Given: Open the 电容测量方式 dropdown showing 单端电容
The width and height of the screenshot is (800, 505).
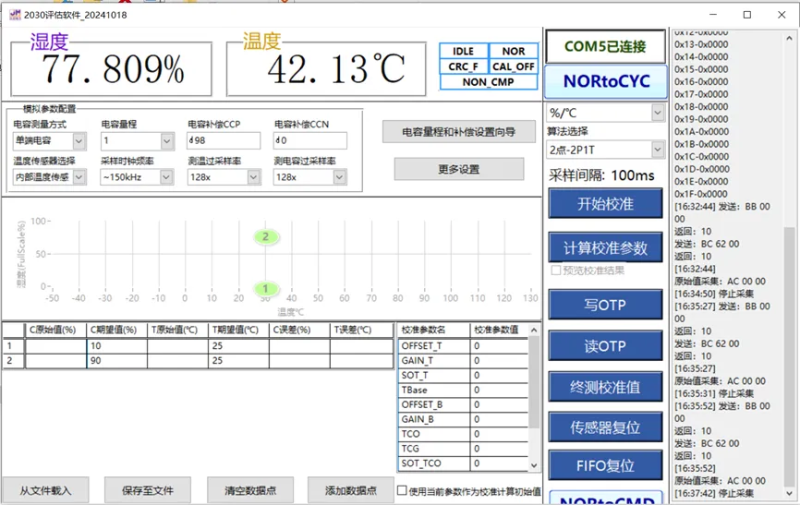Looking at the screenshot, I should [x=79, y=140].
